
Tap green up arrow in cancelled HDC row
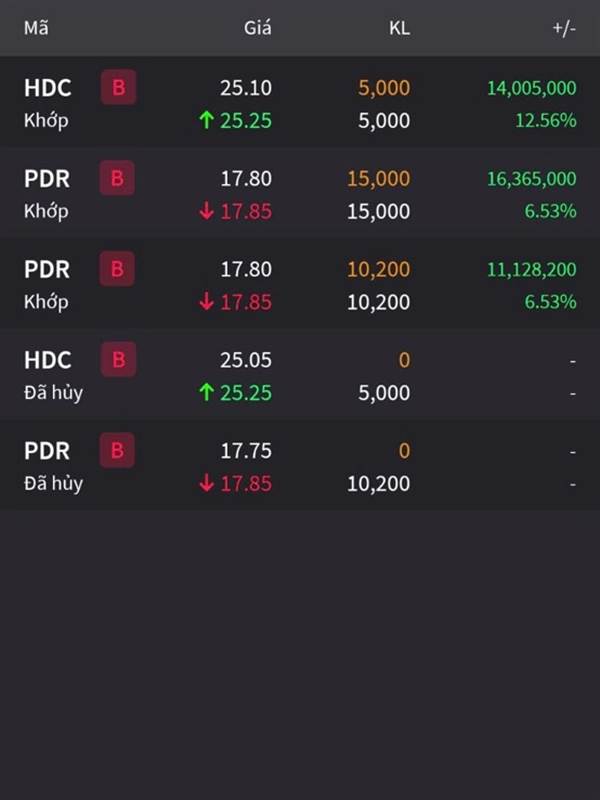pos(207,392)
